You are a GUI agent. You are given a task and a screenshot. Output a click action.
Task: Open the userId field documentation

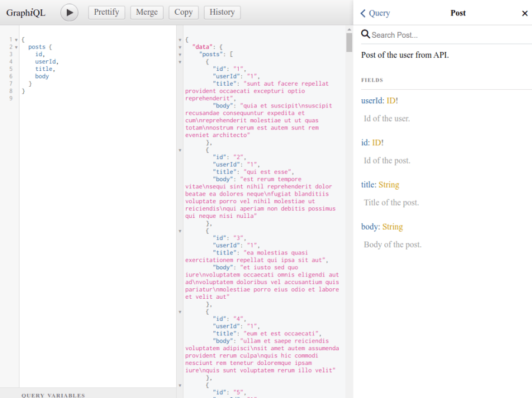coord(372,101)
